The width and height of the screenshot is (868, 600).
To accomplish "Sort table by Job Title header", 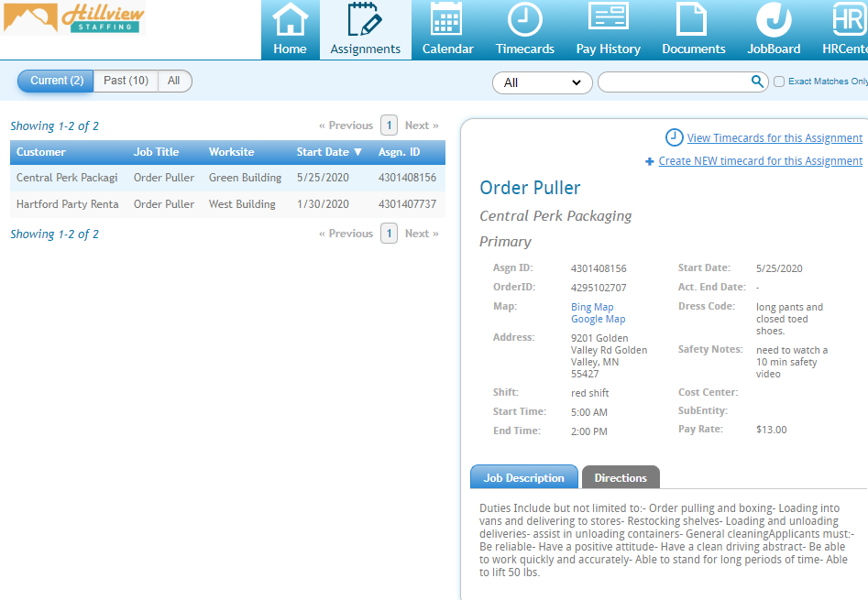I will pos(156,152).
